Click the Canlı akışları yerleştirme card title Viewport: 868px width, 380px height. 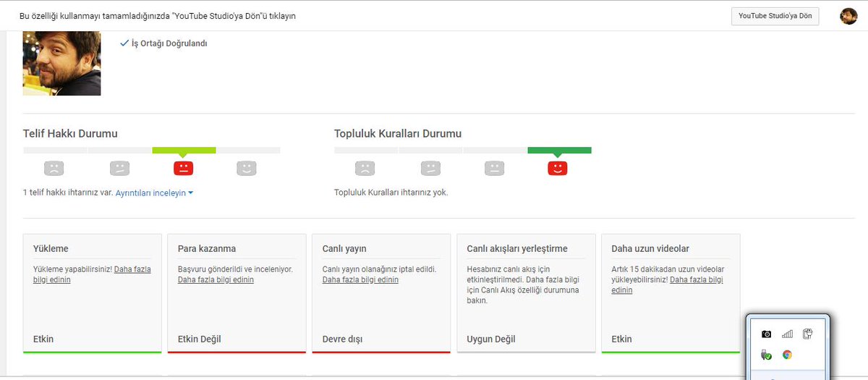517,248
